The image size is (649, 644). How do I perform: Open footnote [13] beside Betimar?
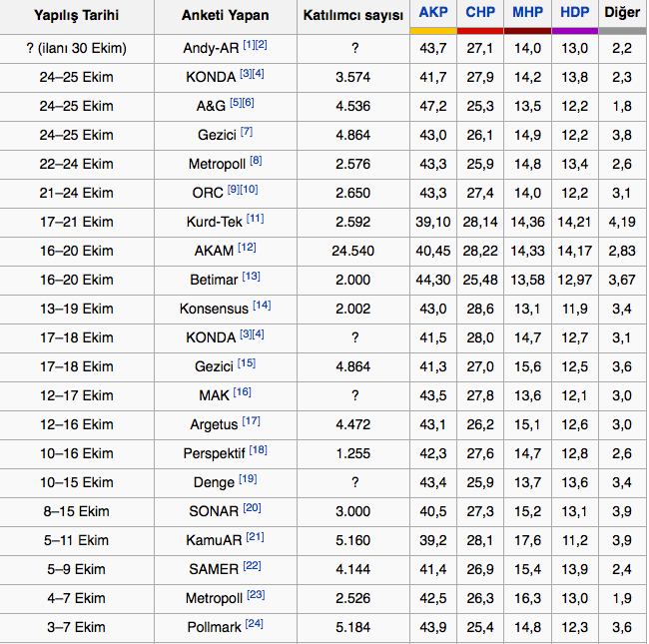[251, 276]
